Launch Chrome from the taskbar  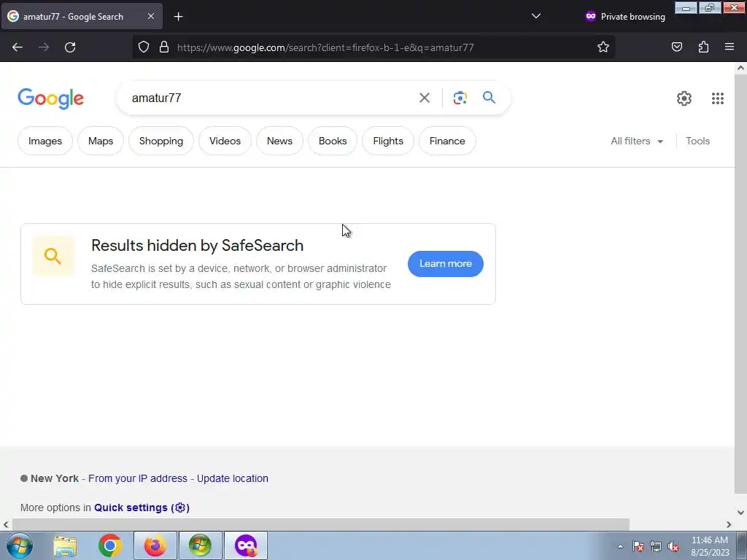(110, 545)
